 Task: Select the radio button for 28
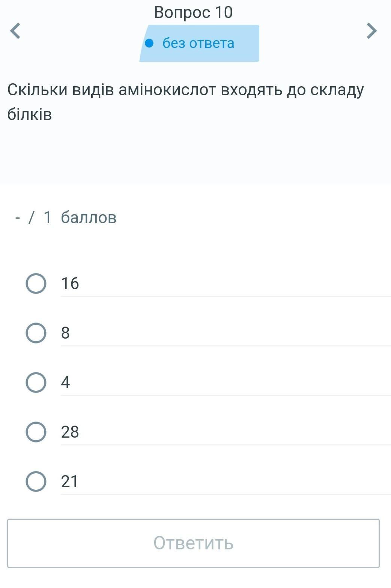click(x=36, y=432)
